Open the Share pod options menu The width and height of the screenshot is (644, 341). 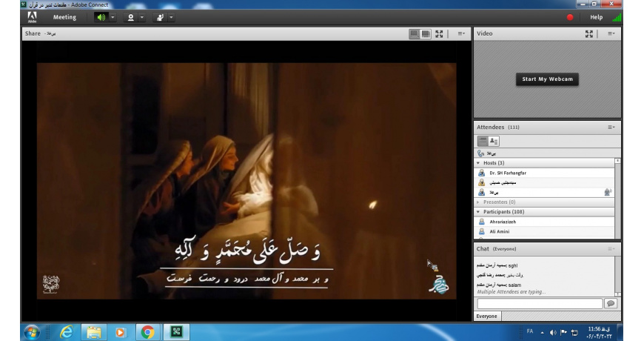(x=461, y=34)
